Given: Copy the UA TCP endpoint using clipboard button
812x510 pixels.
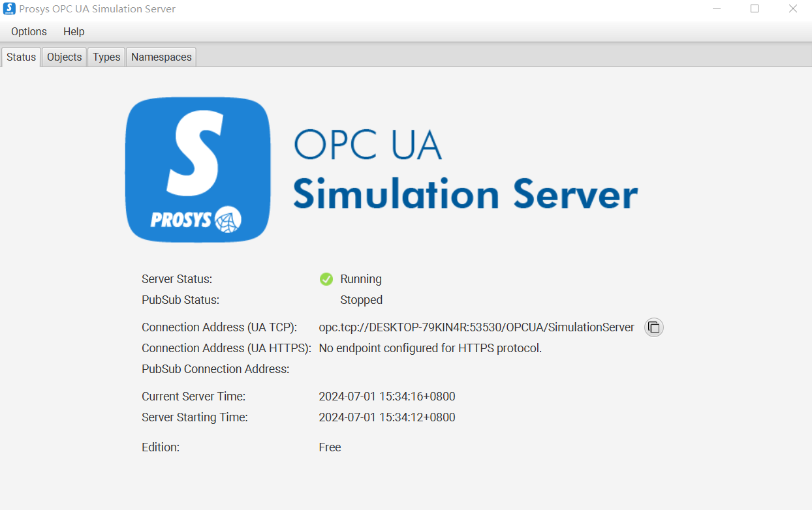Looking at the screenshot, I should 653,327.
